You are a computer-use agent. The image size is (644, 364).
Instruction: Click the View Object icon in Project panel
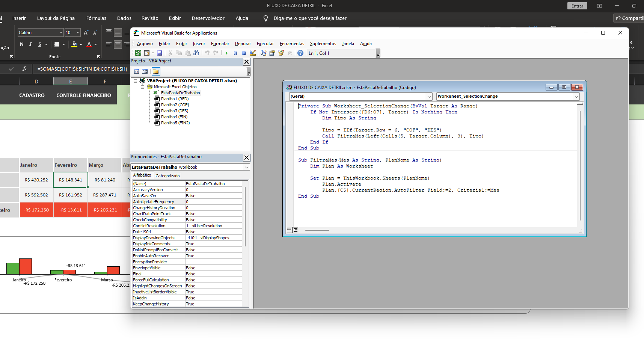point(145,71)
